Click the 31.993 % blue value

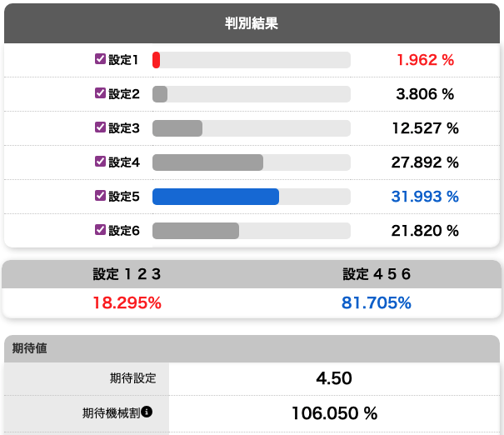point(425,197)
